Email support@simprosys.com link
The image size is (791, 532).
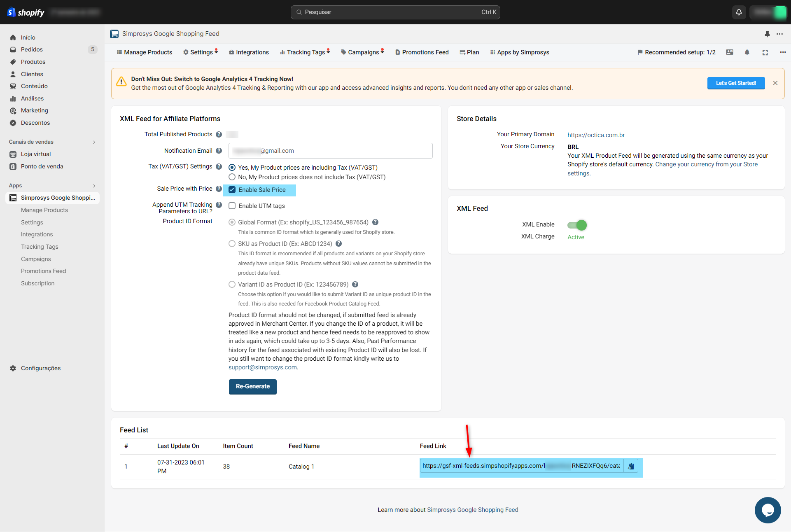click(263, 367)
